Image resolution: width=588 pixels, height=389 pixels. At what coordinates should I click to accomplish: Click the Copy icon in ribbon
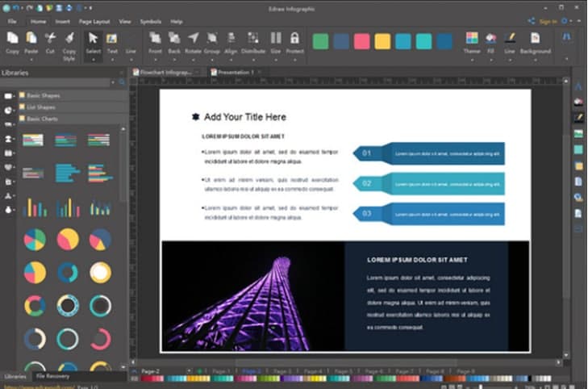coord(12,38)
